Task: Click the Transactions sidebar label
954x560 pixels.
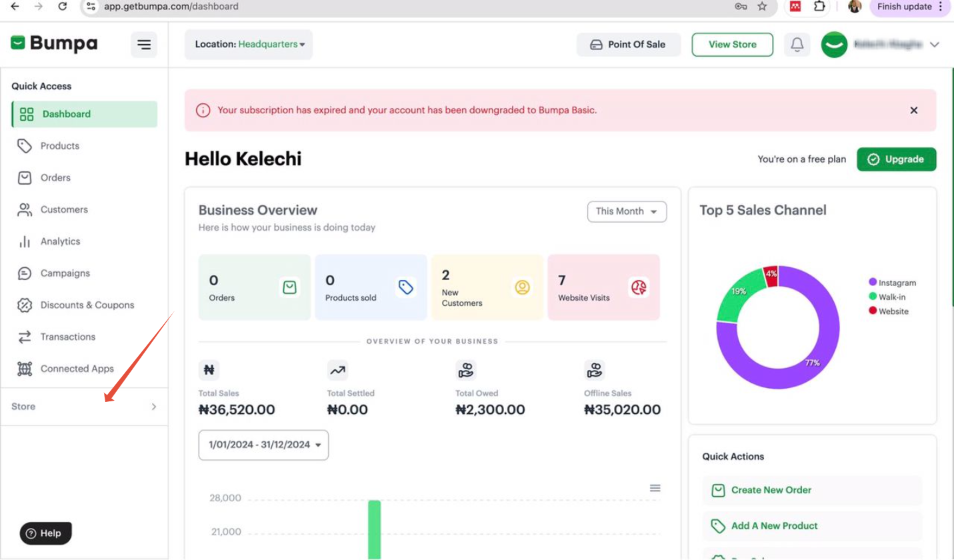Action: [68, 337]
